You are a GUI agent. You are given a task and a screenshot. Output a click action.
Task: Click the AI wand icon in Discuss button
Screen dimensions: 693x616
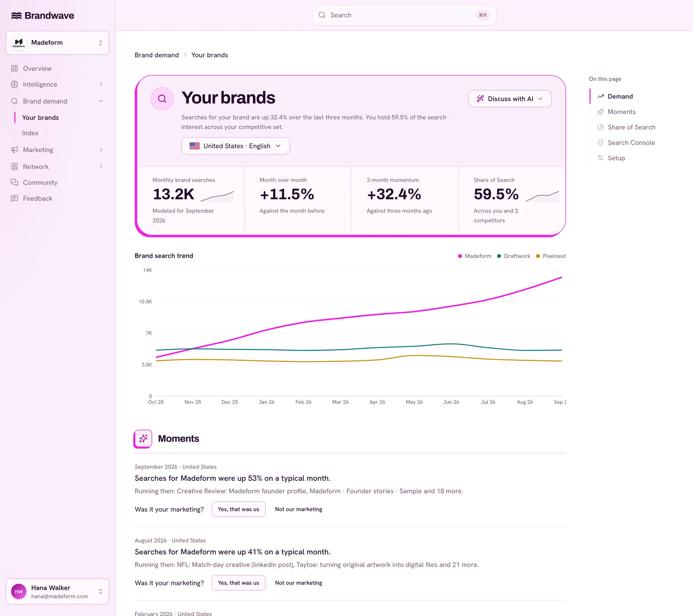[x=480, y=99]
